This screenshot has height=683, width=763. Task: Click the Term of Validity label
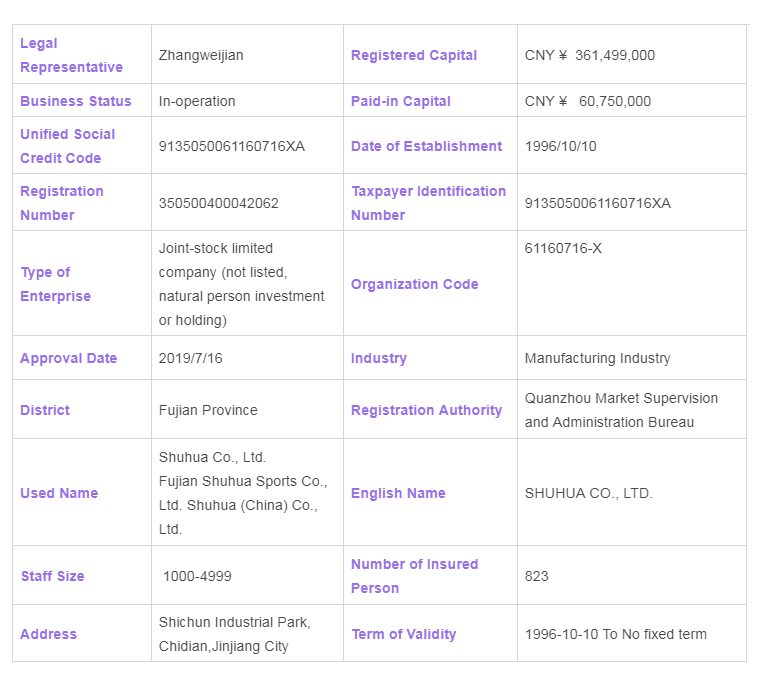(x=404, y=634)
